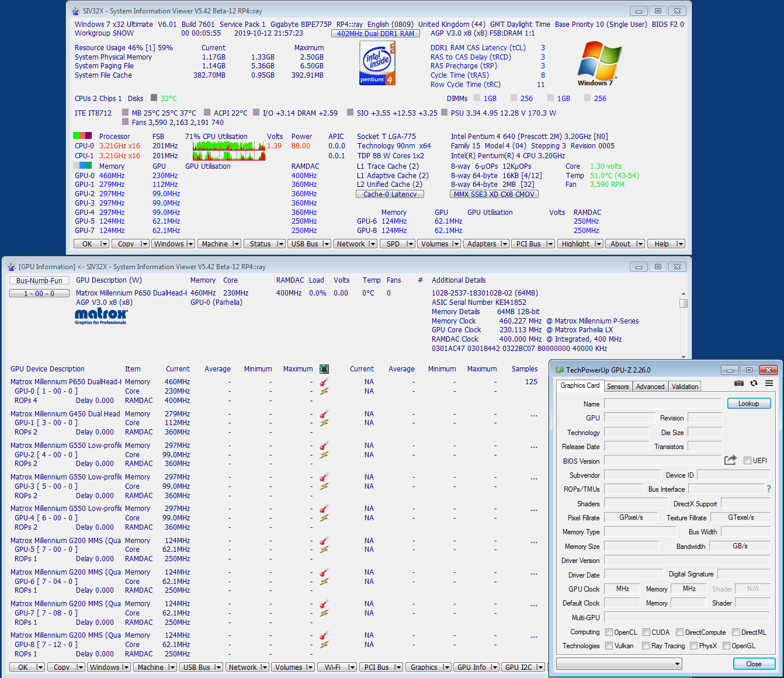Screen dimensions: 784x678
Task: Click the Help button in SIV main window
Action: tap(665, 244)
